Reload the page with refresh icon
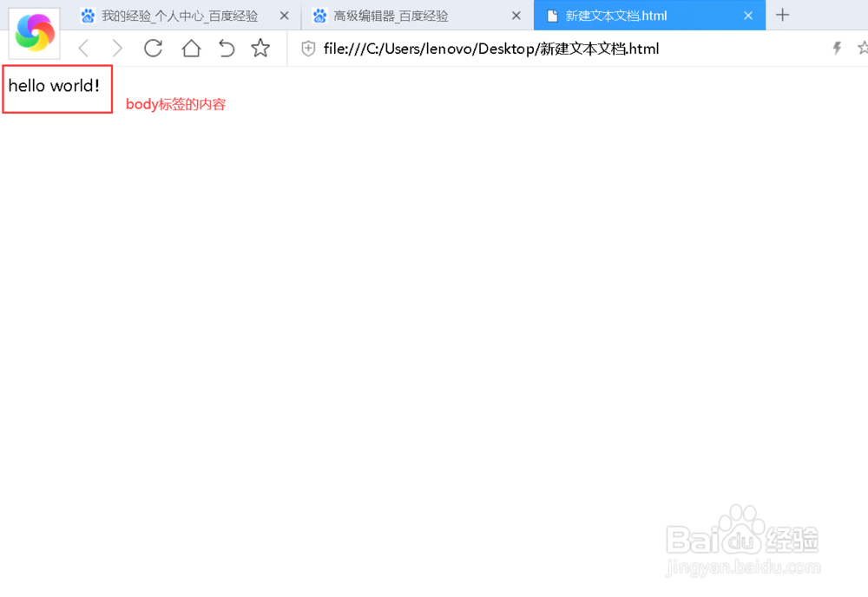Screen dimensions: 868x597 153,49
